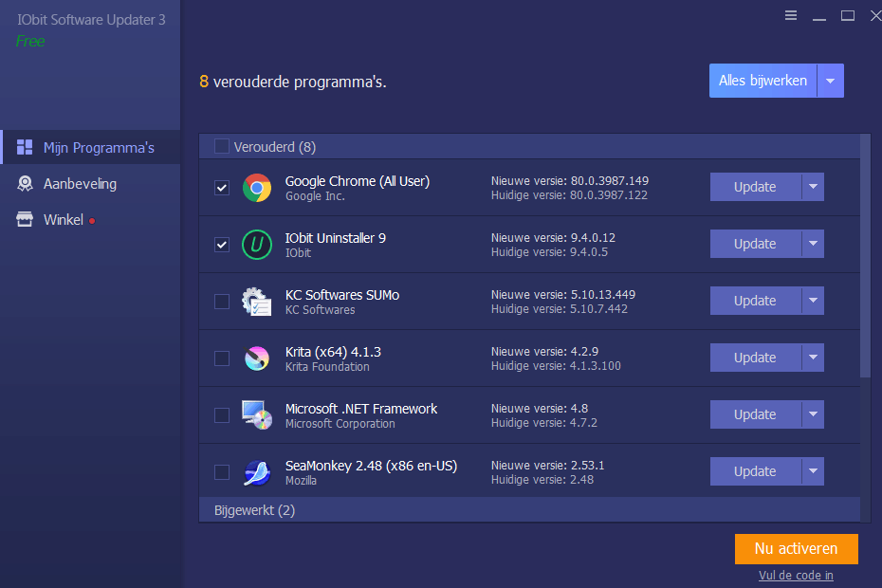Screen dimensions: 882x588
Task: Click Nieuwe versie: 4.8 text
Action: coord(540,408)
